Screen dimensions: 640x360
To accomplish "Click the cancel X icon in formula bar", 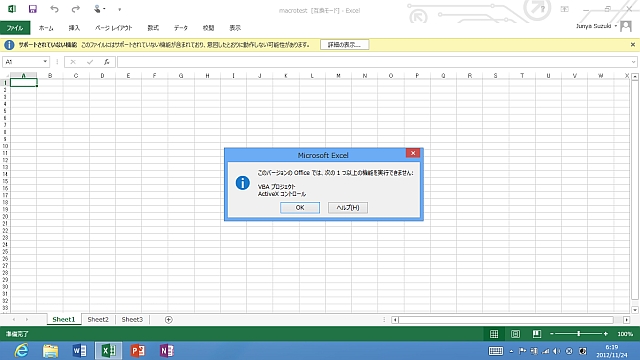I will point(73,62).
